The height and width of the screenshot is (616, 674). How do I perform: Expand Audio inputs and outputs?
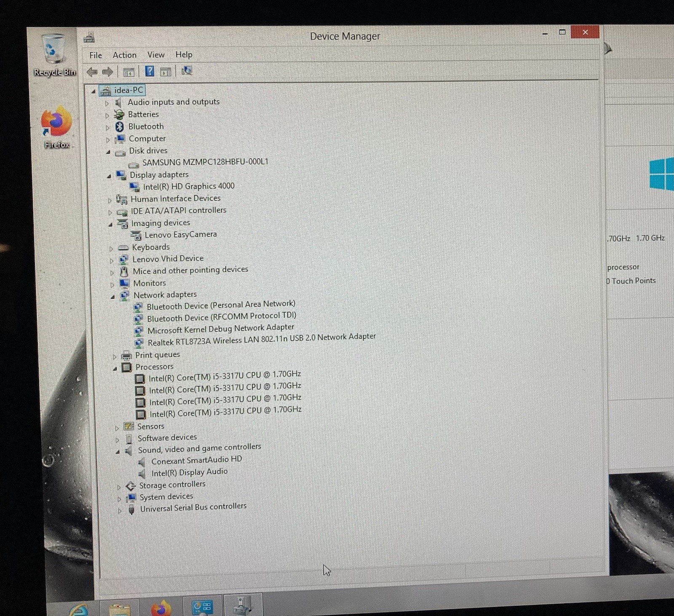pyautogui.click(x=107, y=103)
